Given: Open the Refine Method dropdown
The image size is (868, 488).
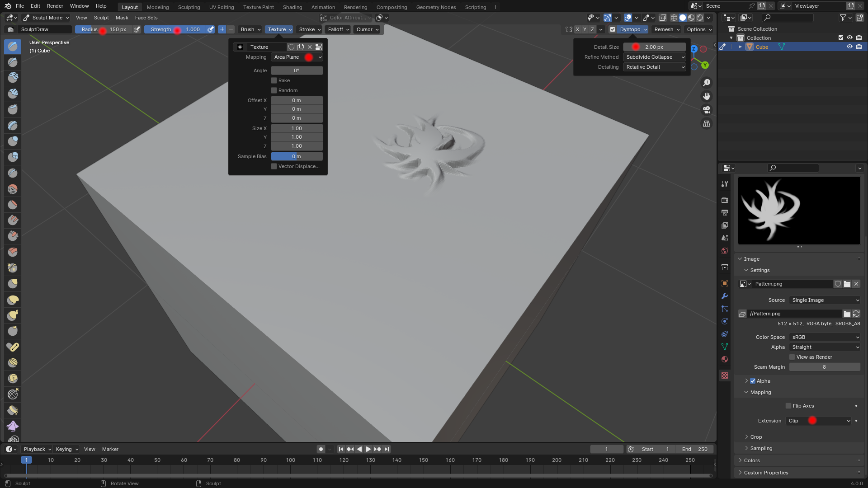Looking at the screenshot, I should coord(655,57).
